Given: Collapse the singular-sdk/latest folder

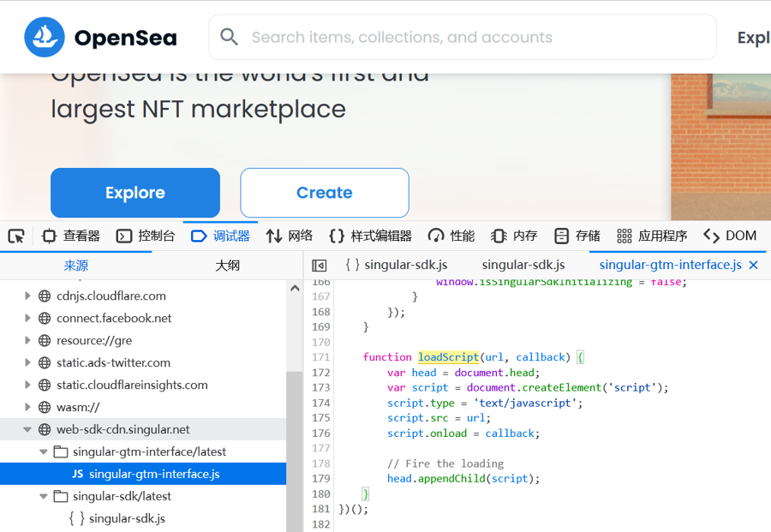Looking at the screenshot, I should (x=44, y=496).
